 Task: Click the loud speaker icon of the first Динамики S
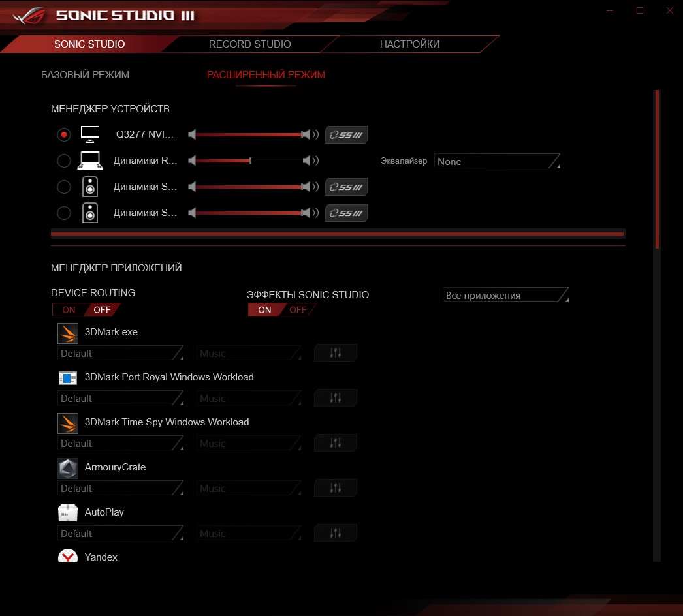pos(311,187)
